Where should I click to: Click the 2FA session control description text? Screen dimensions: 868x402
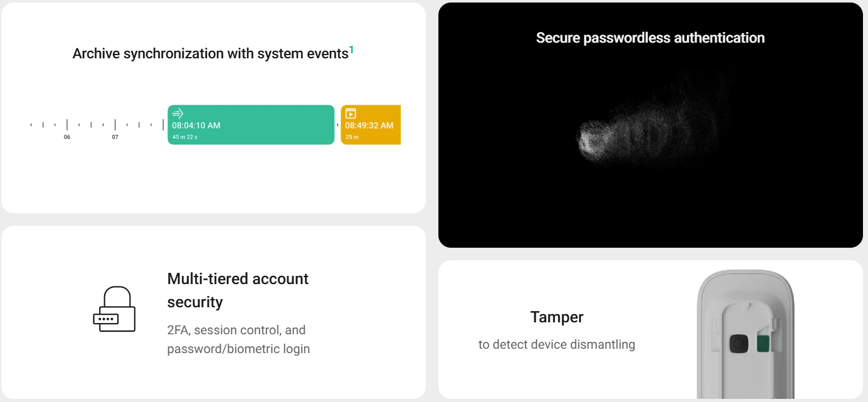[238, 339]
